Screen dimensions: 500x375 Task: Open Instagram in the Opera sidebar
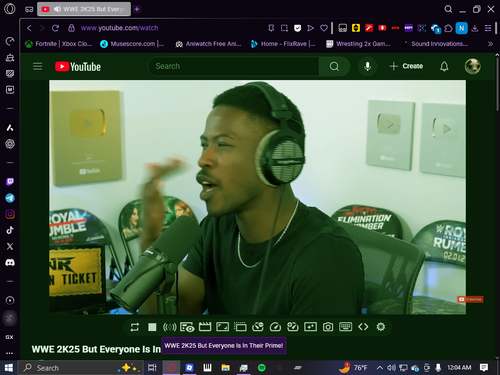click(x=10, y=214)
